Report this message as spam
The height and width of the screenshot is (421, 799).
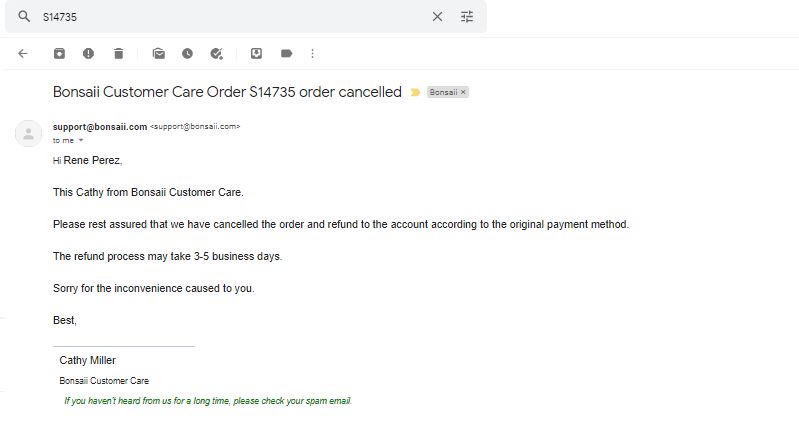[x=88, y=54]
